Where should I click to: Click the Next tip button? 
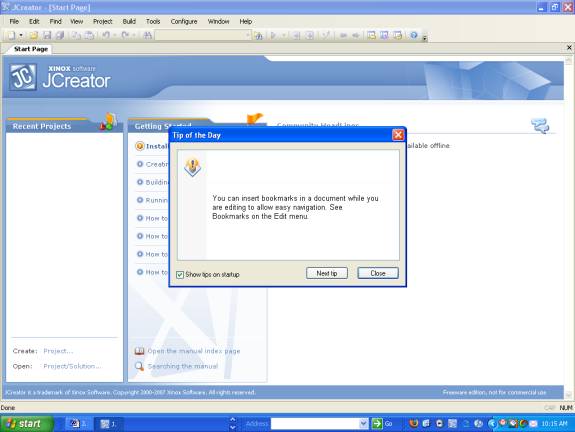tap(327, 273)
